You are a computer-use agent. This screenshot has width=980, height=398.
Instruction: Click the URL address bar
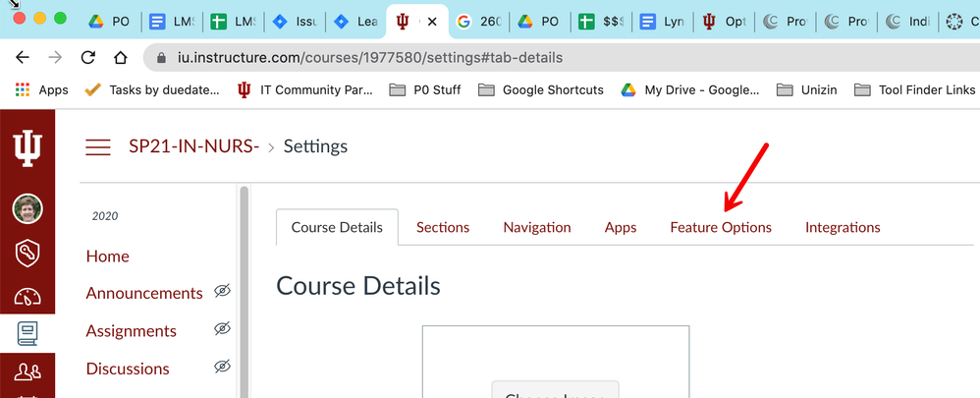click(563, 58)
